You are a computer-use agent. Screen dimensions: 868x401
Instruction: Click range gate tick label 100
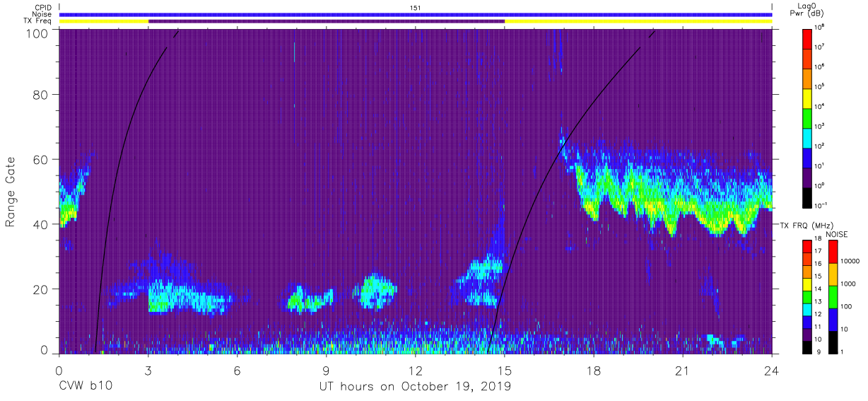(x=37, y=33)
